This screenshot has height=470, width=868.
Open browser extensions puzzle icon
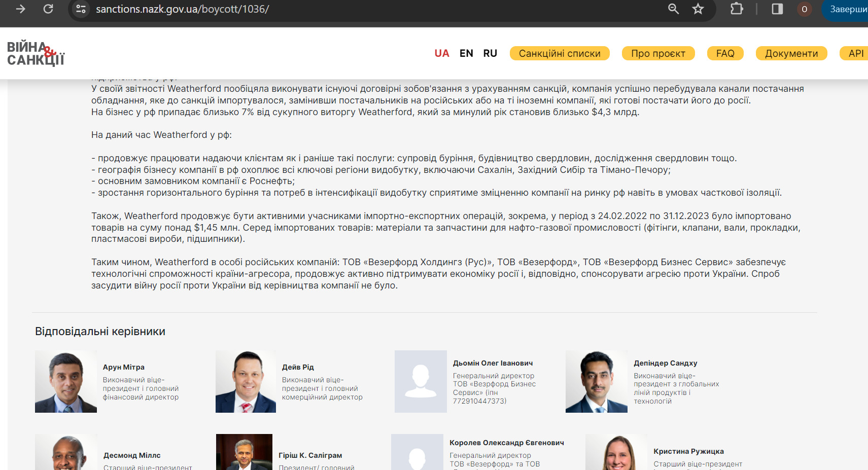pyautogui.click(x=737, y=9)
